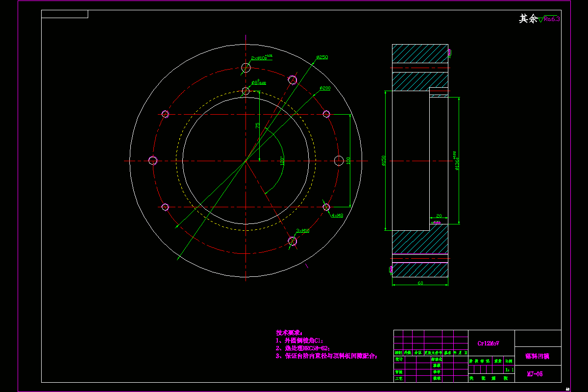Select the 4×M8 thread callout
Viewport: 588px width, 392px height.
[337, 216]
